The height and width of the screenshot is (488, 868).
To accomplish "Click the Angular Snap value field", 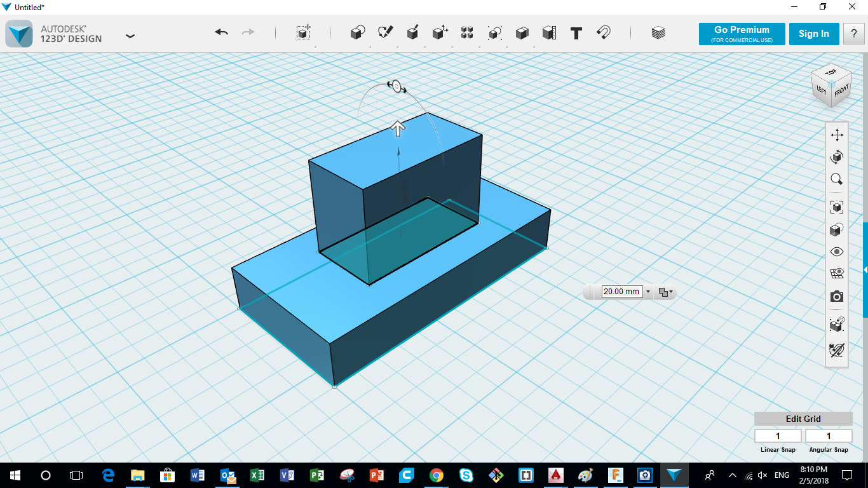I will [x=829, y=436].
